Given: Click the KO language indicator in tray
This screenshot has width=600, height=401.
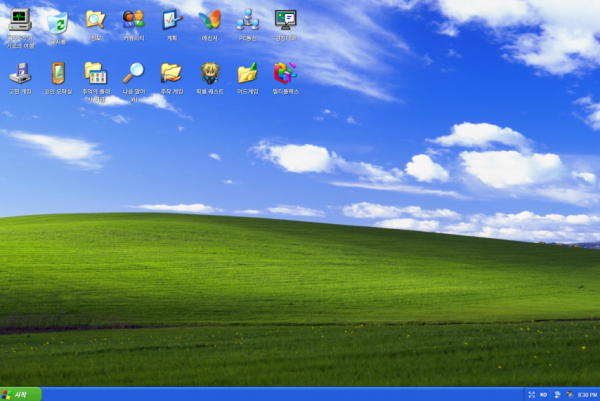Looking at the screenshot, I should [x=543, y=394].
